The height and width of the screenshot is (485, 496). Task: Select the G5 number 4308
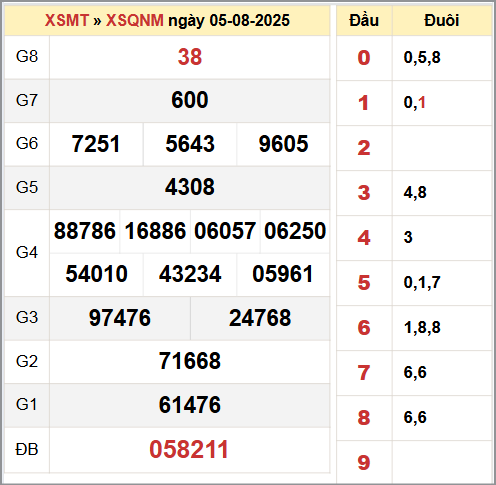190,187
